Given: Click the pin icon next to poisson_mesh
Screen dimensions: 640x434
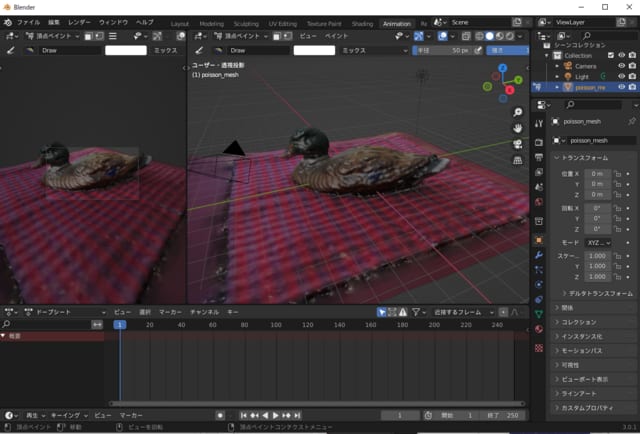Looking at the screenshot, I should click(x=631, y=121).
